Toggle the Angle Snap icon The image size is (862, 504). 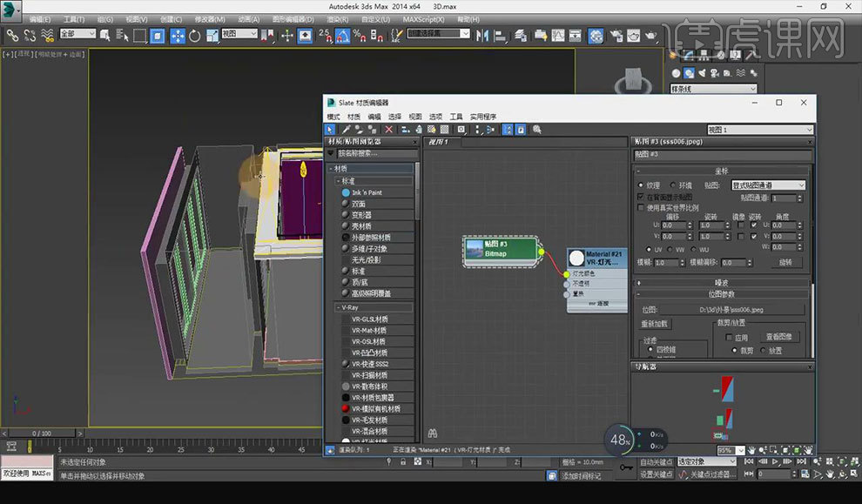342,37
